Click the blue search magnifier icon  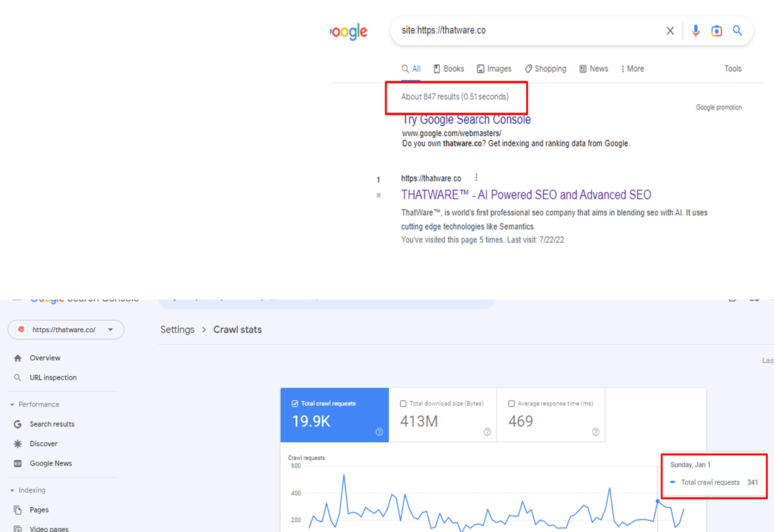738,31
